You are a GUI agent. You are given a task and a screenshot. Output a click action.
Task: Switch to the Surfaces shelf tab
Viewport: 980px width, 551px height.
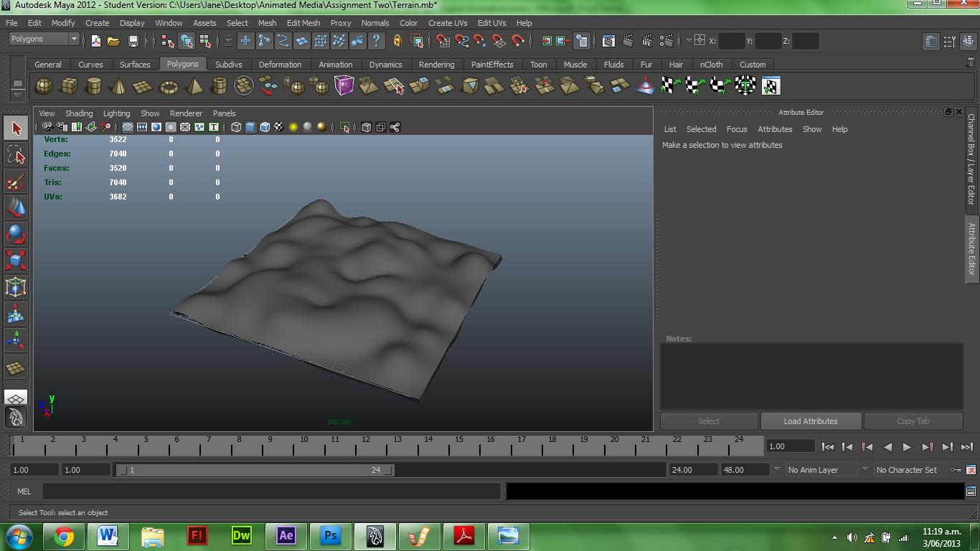click(135, 65)
